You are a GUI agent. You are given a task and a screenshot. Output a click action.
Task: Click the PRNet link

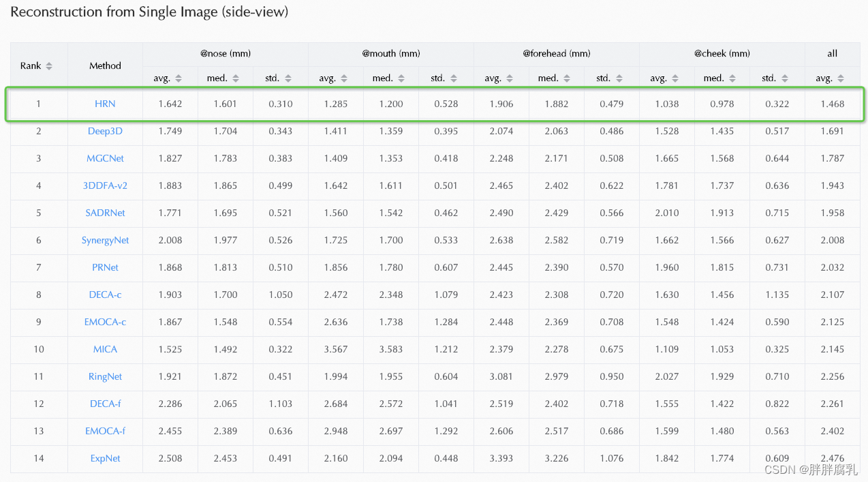pos(105,267)
